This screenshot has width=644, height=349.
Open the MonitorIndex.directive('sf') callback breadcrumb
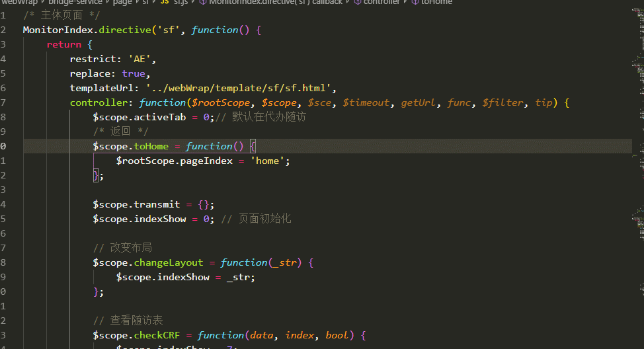(x=276, y=2)
